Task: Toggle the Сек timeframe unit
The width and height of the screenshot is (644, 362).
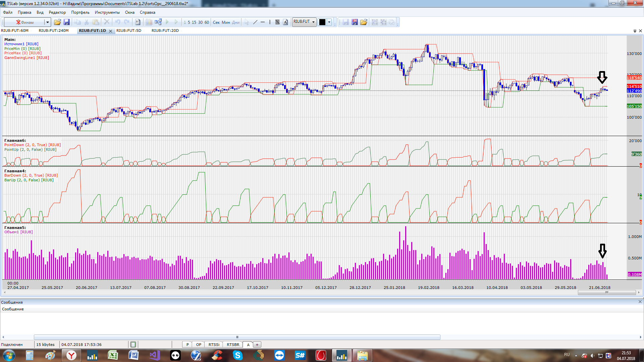Action: (x=216, y=22)
